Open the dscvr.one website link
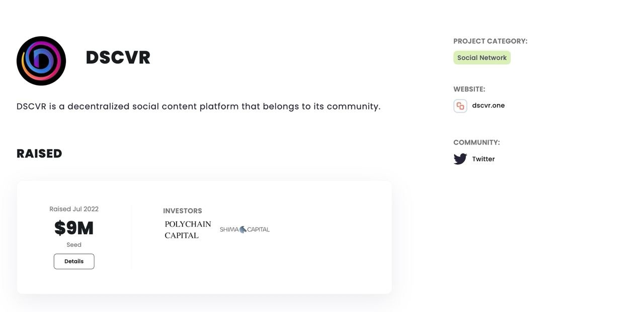 tap(488, 106)
